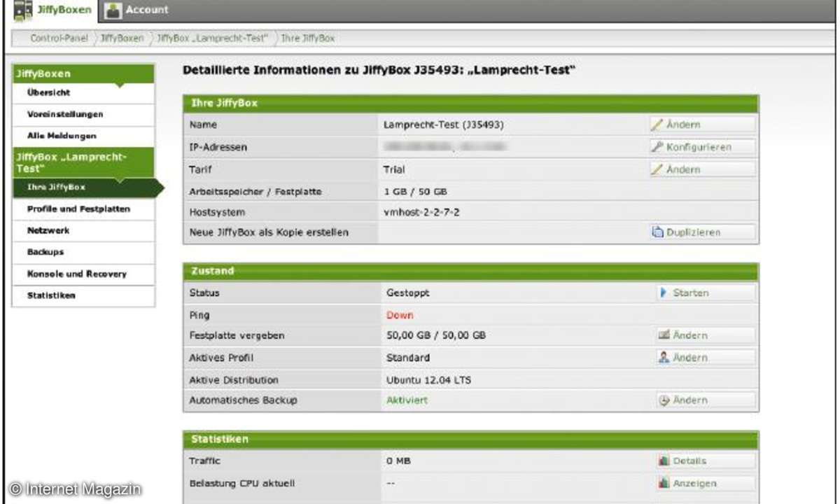Click Anzeigen for Belastung CPU aktuell

(706, 484)
